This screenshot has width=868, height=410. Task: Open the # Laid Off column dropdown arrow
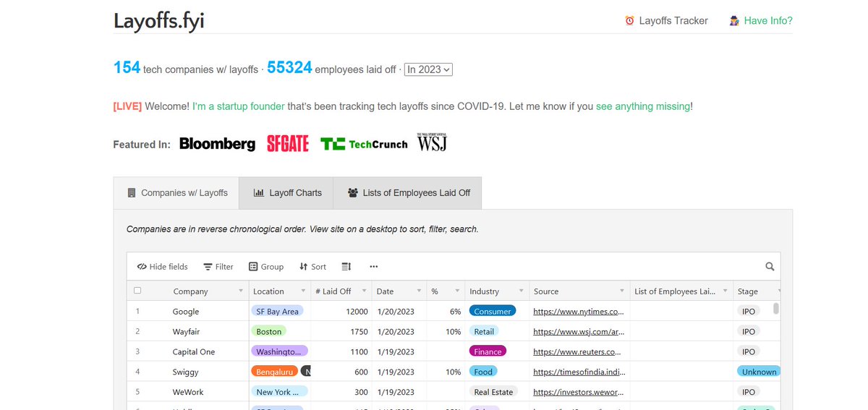tap(365, 291)
